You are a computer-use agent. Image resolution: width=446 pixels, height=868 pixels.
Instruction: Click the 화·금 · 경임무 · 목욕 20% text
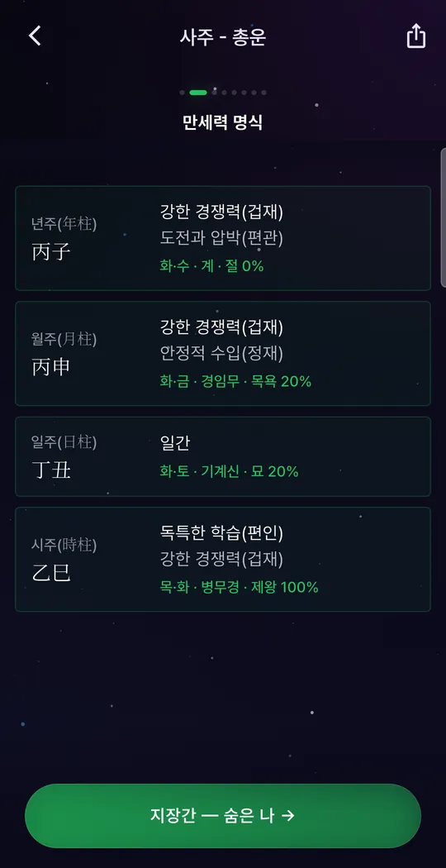pos(235,381)
